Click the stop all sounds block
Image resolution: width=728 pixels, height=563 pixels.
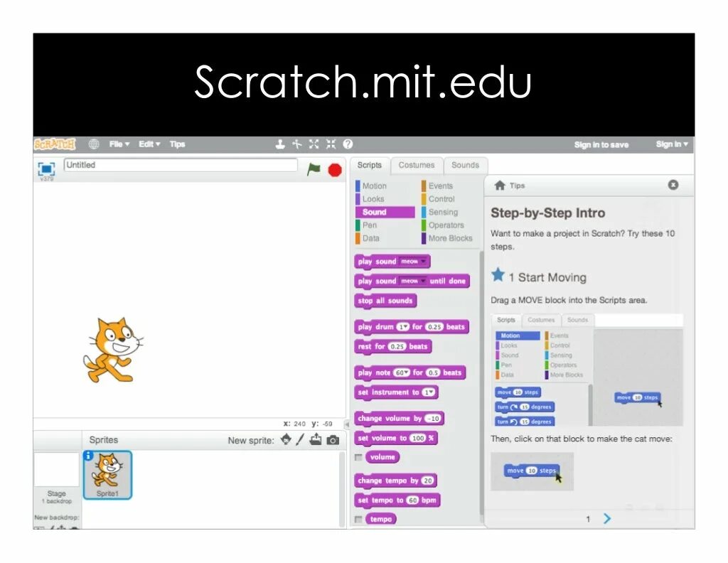(385, 301)
